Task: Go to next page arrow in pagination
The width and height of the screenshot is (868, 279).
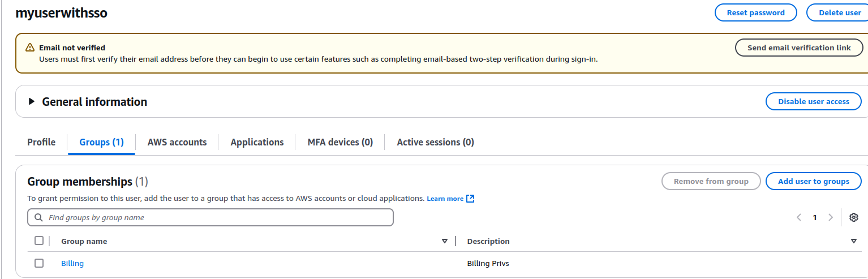Action: tap(831, 217)
